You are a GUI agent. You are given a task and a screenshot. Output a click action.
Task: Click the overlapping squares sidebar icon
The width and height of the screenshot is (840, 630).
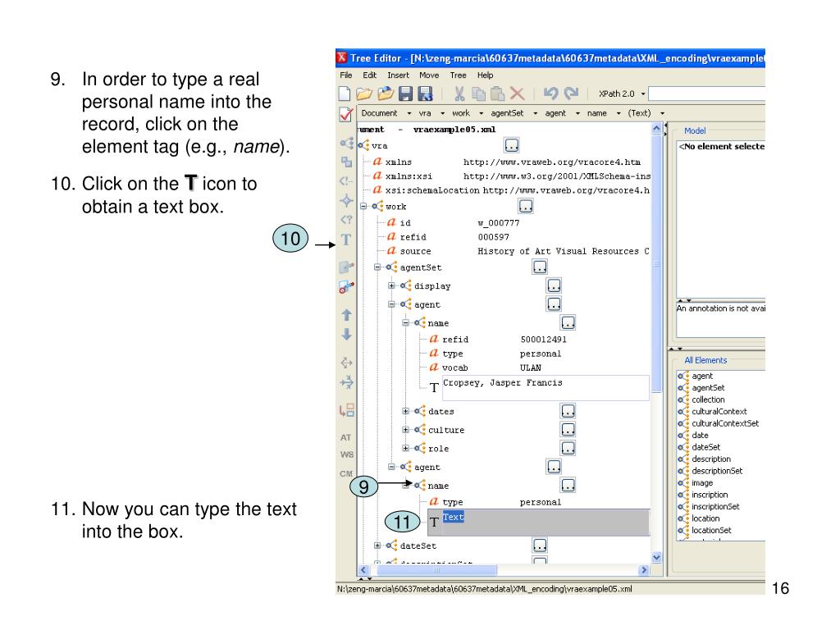347,162
